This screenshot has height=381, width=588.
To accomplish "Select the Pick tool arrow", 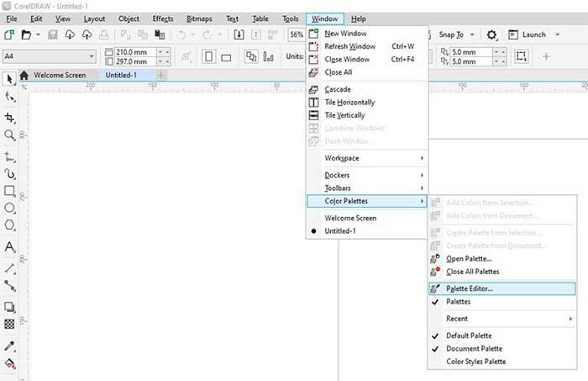I will [x=9, y=78].
